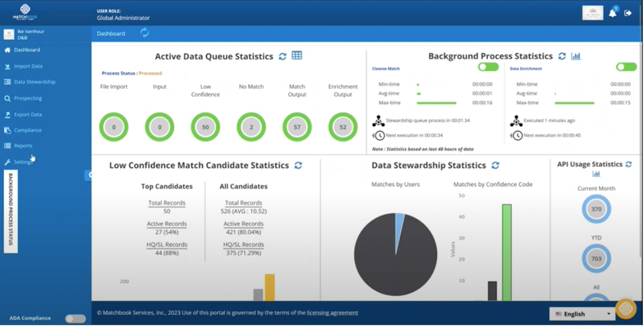The height and width of the screenshot is (327, 644).
Task: Open the Matchbook chat widget icon
Action: 626,309
